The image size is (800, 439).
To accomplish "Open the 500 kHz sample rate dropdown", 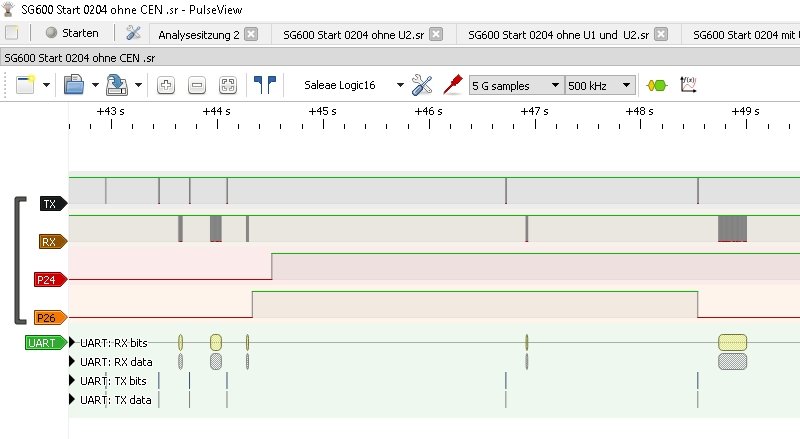I will (600, 86).
